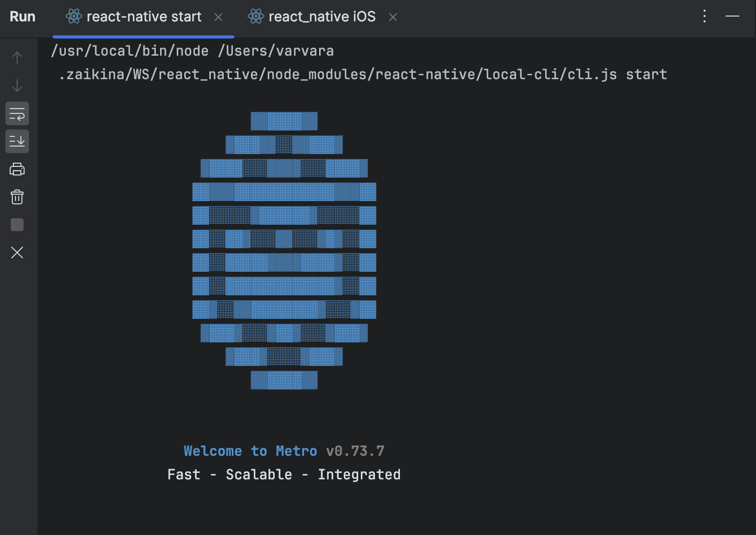Close the react_native iOS tab
The image size is (756, 535).
(x=392, y=17)
